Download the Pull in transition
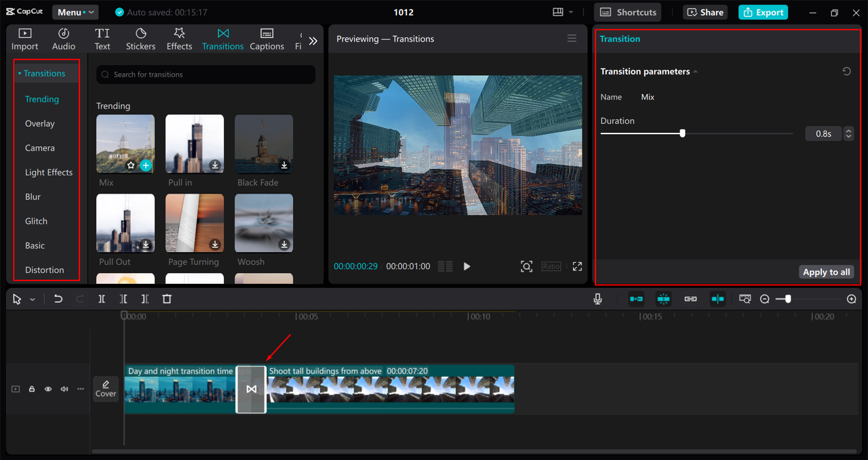The image size is (868, 460). coord(214,165)
